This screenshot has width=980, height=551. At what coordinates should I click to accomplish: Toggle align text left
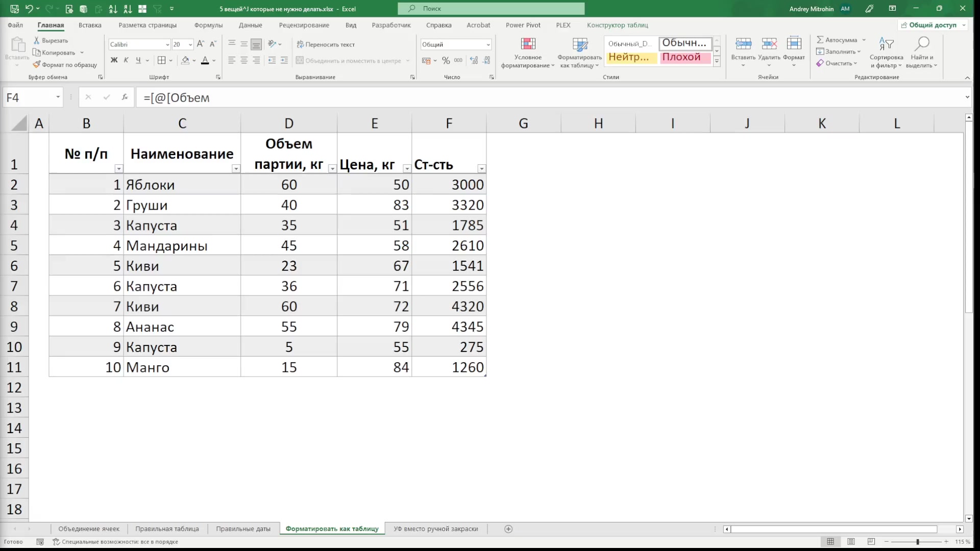pos(232,60)
